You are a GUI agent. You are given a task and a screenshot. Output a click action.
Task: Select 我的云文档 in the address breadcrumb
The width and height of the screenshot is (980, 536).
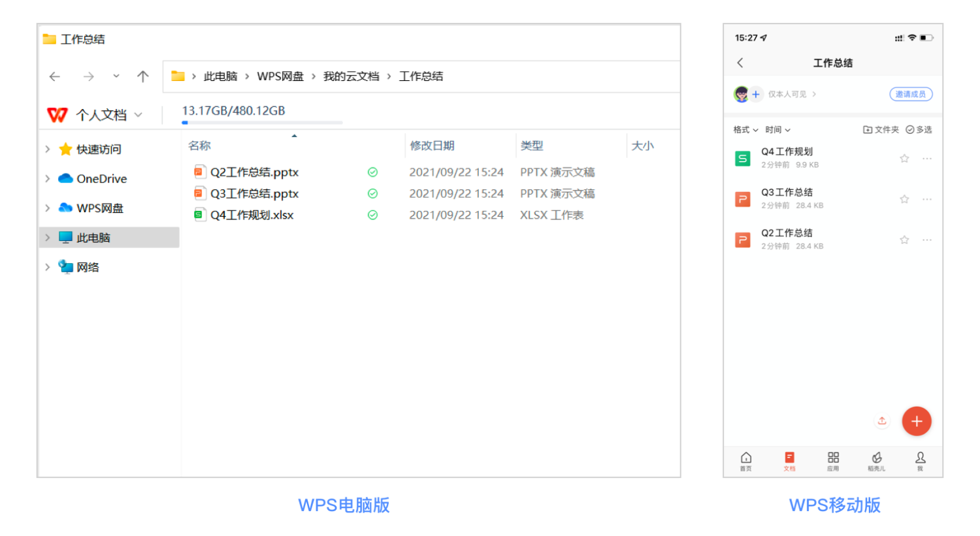click(x=351, y=76)
